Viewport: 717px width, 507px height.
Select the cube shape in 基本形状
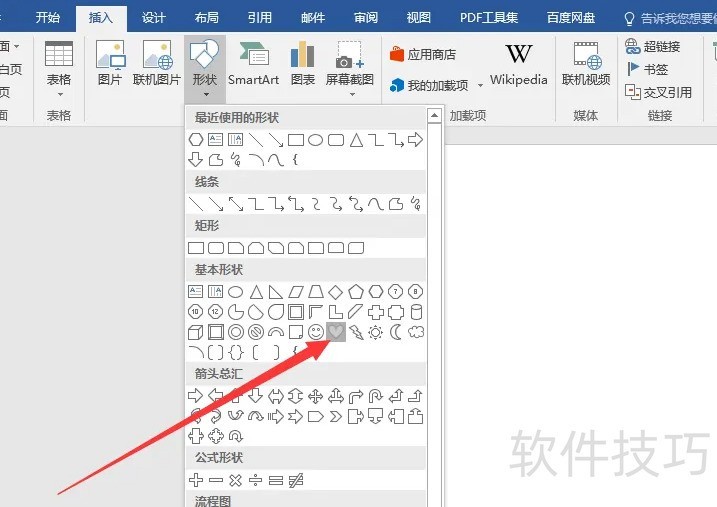(196, 332)
